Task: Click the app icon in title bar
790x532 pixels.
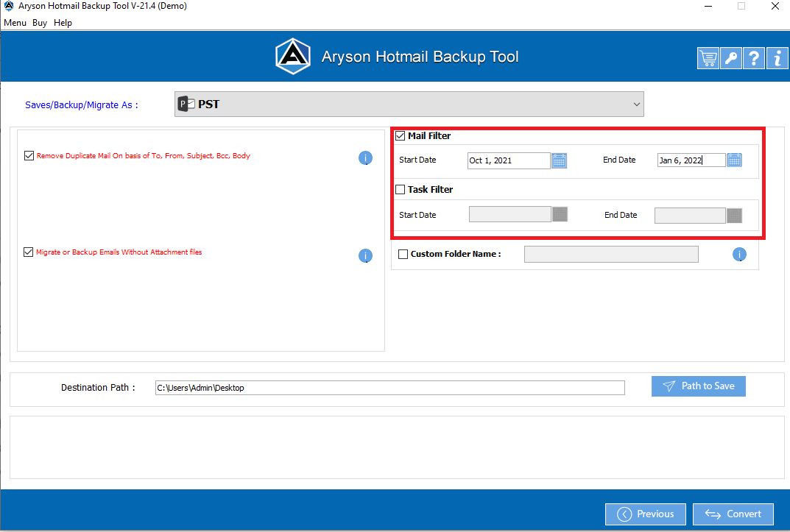Action: click(9, 6)
